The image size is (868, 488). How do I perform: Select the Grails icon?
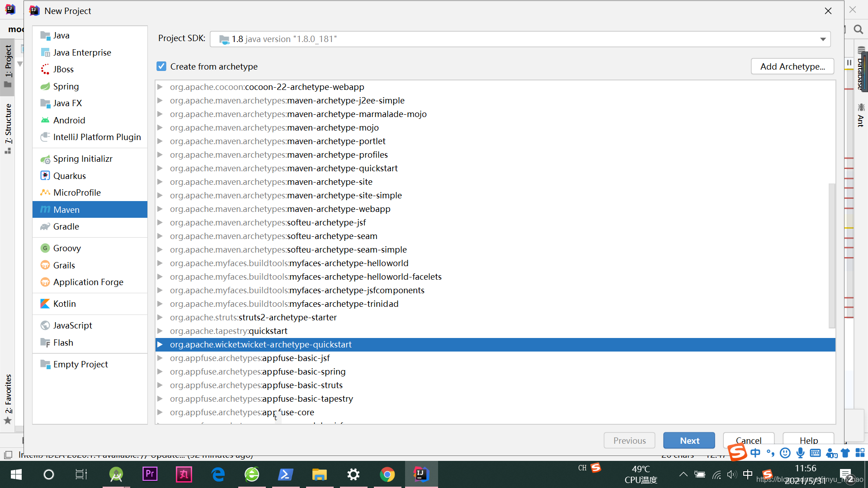(x=45, y=265)
